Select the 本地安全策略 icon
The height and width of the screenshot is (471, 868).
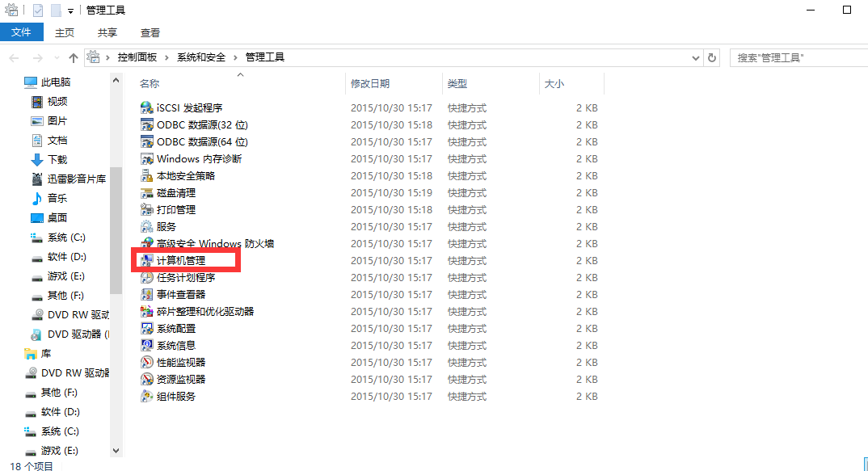147,175
